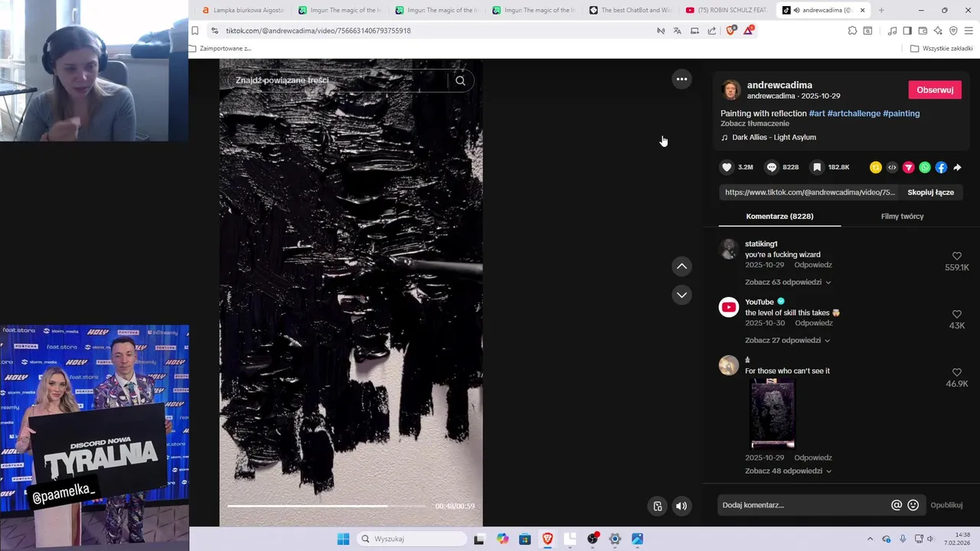
Task: Switch to the ROBIN SCHULZ YouTube tab
Action: [x=726, y=10]
